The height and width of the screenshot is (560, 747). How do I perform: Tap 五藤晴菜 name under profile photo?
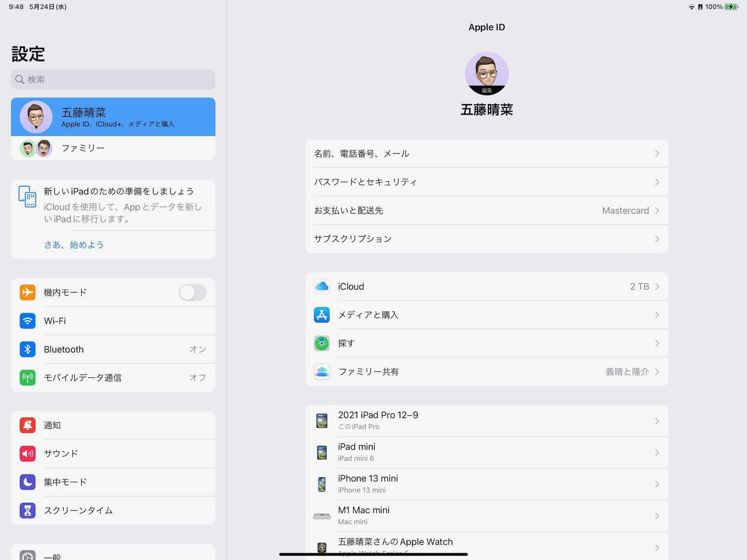pos(487,110)
